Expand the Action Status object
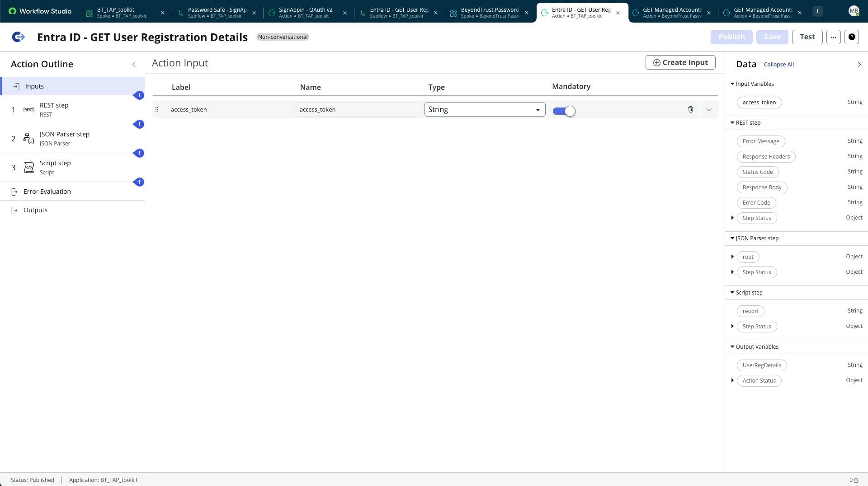Viewport: 868px width, 486px height. point(732,381)
